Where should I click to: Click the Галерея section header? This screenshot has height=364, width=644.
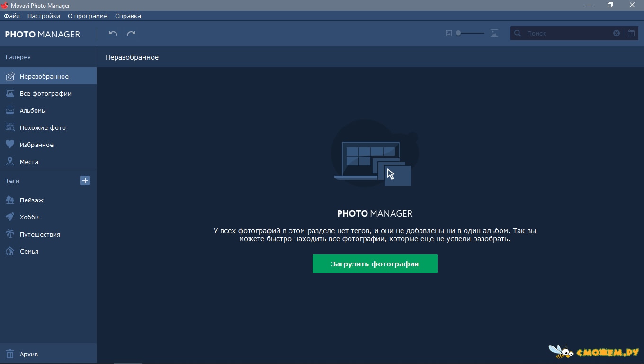pyautogui.click(x=18, y=57)
